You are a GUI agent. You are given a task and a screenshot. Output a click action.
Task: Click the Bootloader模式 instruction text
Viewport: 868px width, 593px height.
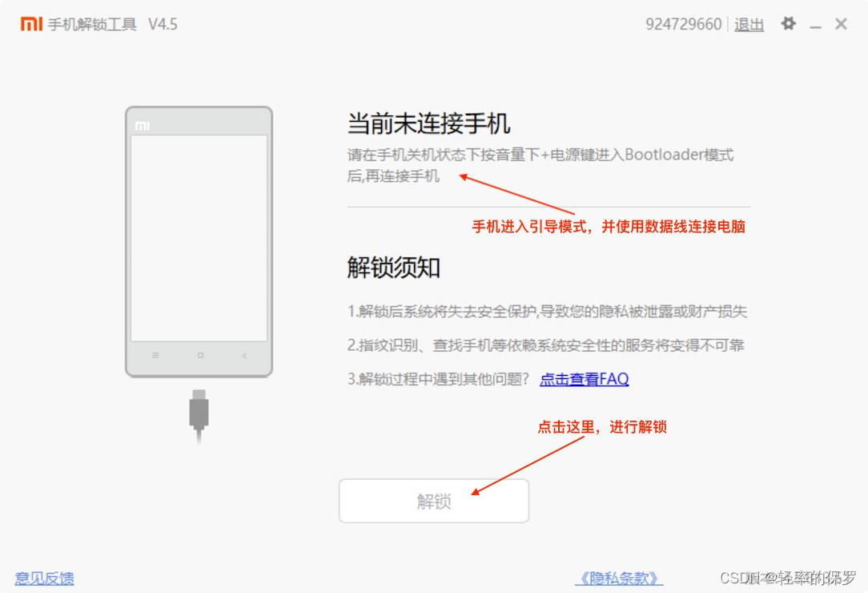[540, 165]
